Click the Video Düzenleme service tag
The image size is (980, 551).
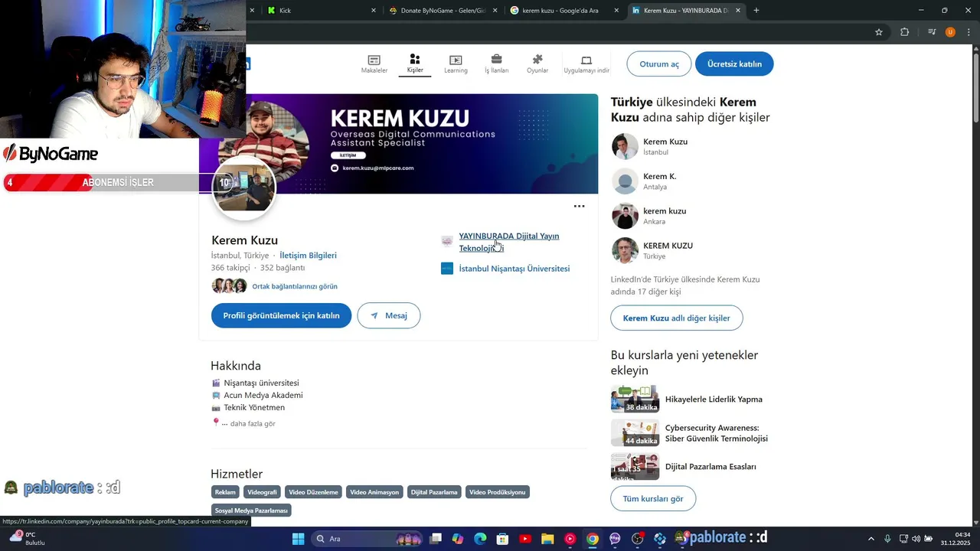(x=313, y=492)
